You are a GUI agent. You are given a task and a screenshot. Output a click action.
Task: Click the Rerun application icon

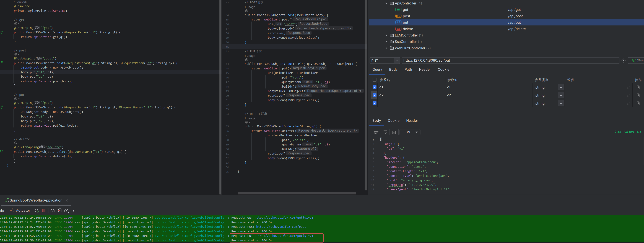click(37, 210)
